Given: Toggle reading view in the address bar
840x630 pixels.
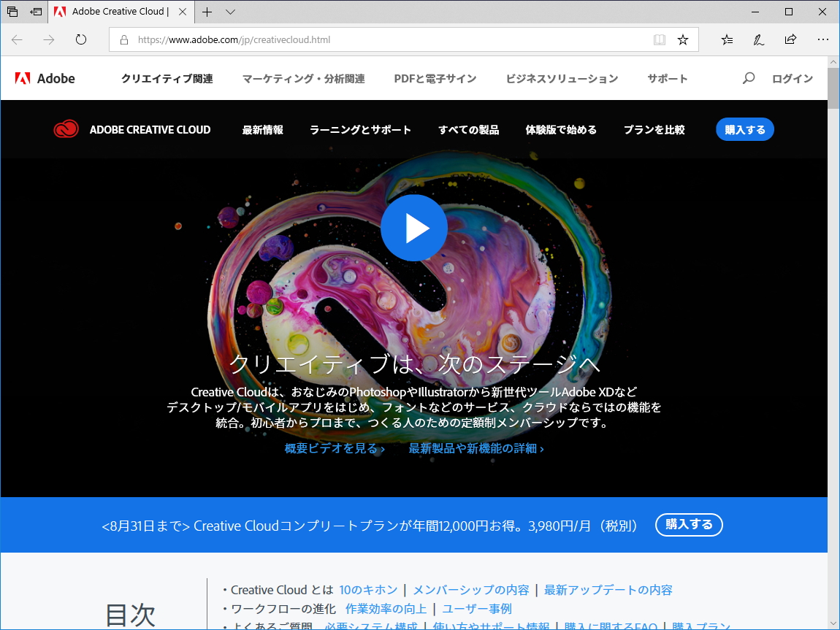Looking at the screenshot, I should pyautogui.click(x=659, y=40).
